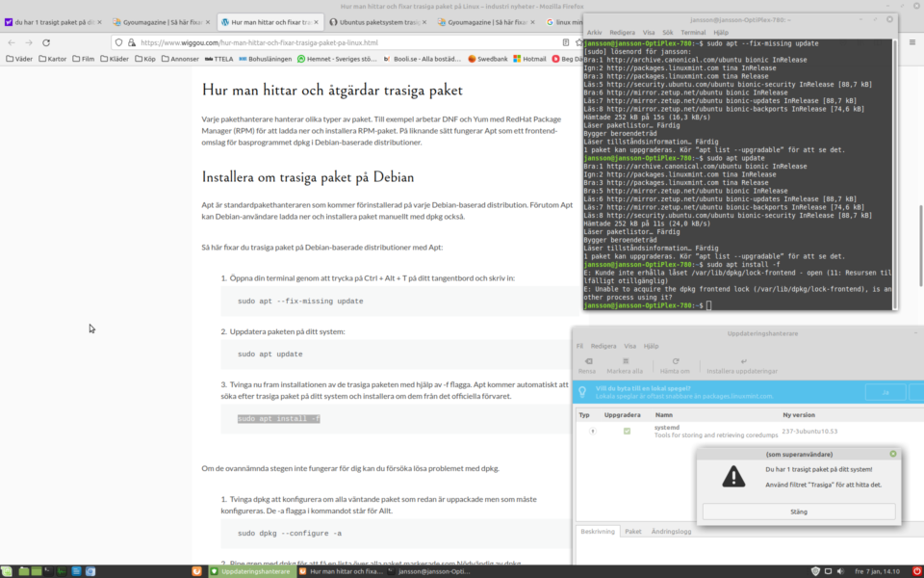
Task: Open the TTELA bookmark
Action: pyautogui.click(x=218, y=59)
